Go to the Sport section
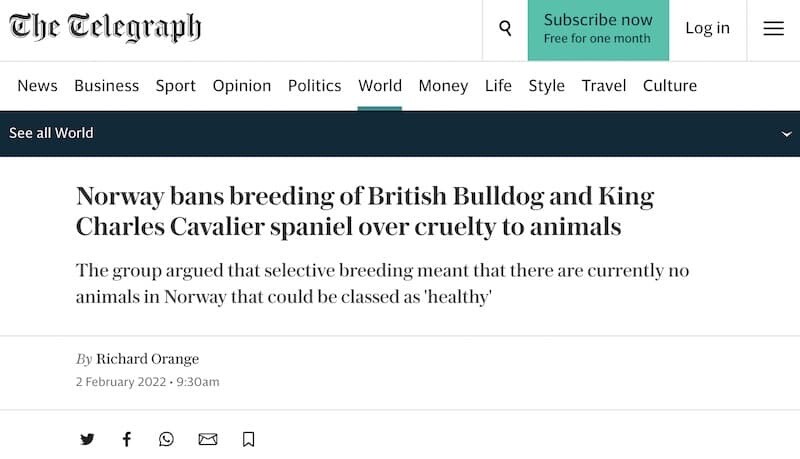The image size is (800, 459). pyautogui.click(x=176, y=86)
